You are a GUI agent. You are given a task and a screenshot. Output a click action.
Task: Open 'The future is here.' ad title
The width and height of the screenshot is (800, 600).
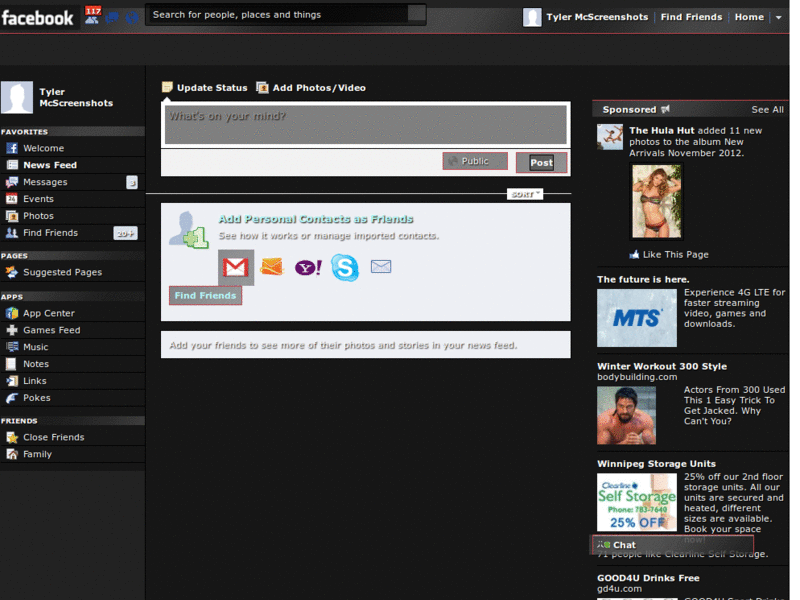click(x=643, y=280)
